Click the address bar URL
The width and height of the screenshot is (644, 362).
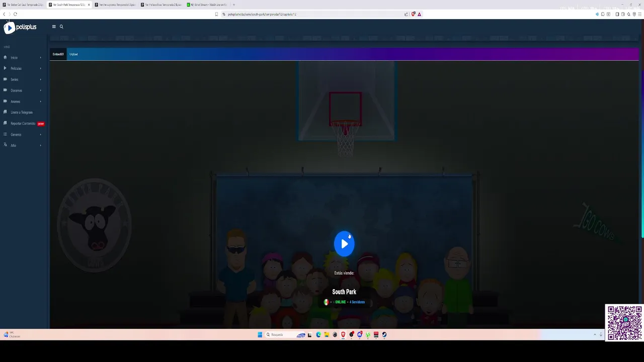(x=262, y=14)
